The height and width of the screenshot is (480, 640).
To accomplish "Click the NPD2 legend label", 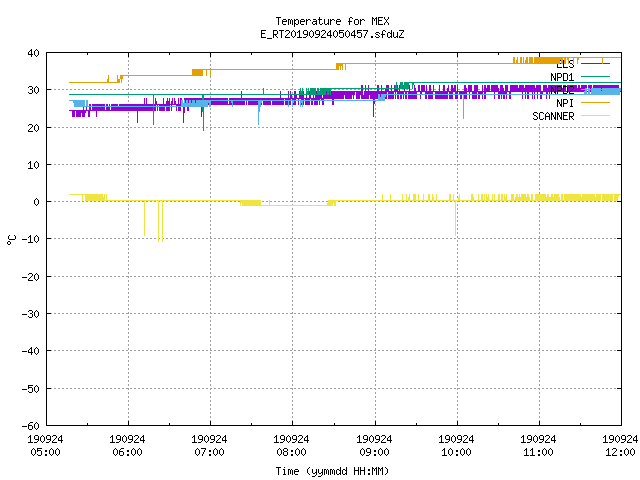I will (562, 90).
